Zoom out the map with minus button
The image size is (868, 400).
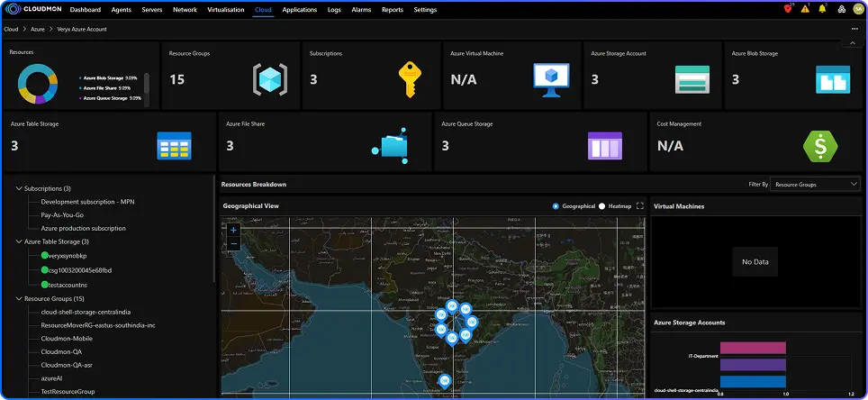233,244
